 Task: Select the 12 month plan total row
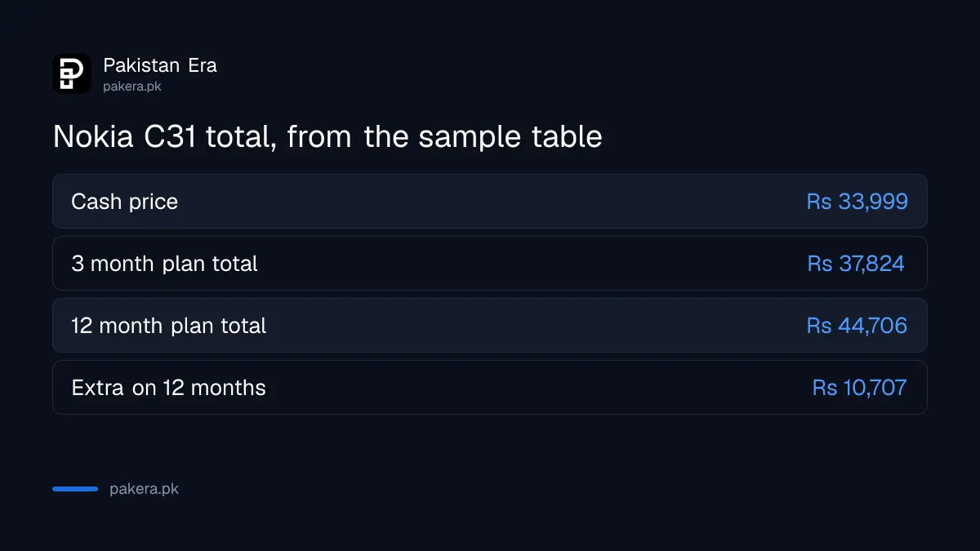pyautogui.click(x=490, y=325)
